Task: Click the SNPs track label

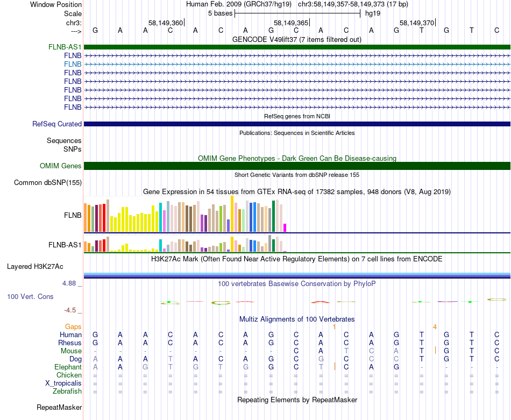Action: (73, 150)
